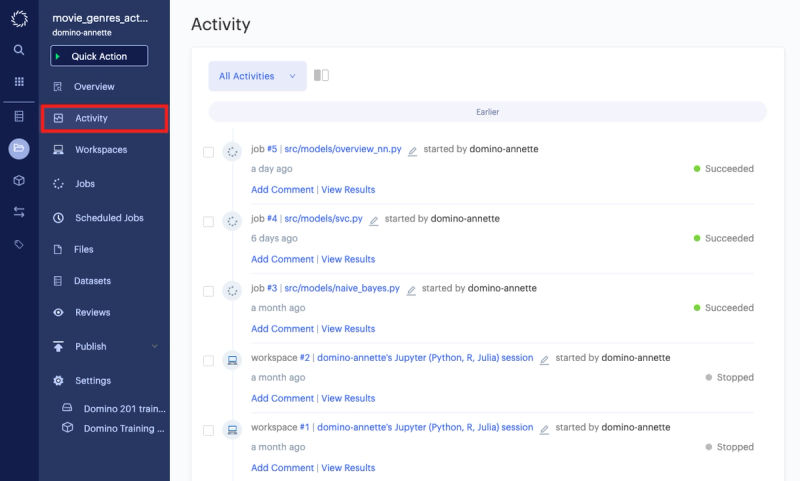View Results for job #3
The height and width of the screenshot is (481, 800).
(348, 328)
